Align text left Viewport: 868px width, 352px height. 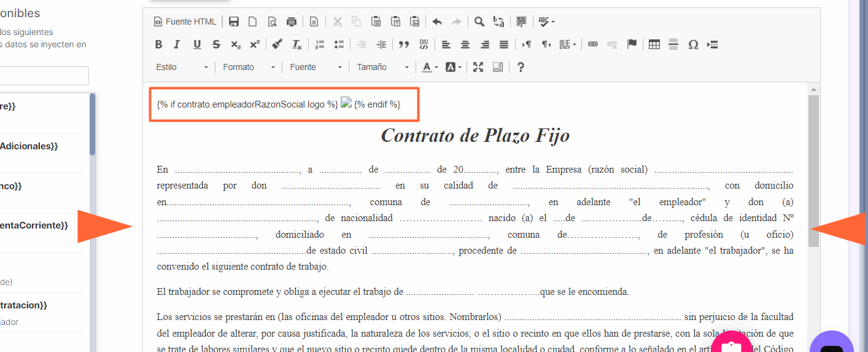(x=446, y=44)
